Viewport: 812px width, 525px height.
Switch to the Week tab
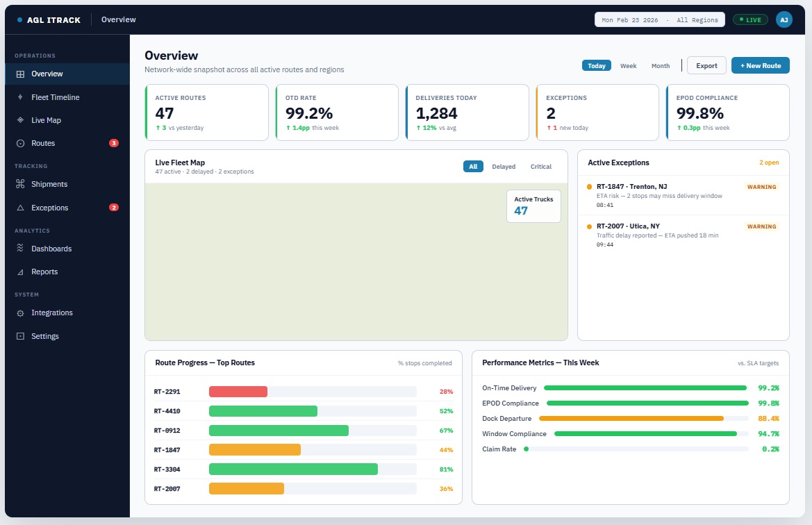(628, 65)
